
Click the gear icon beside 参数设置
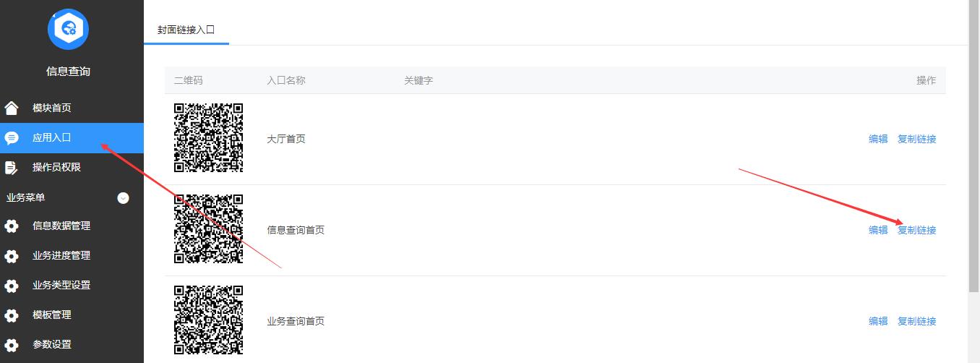click(x=12, y=345)
